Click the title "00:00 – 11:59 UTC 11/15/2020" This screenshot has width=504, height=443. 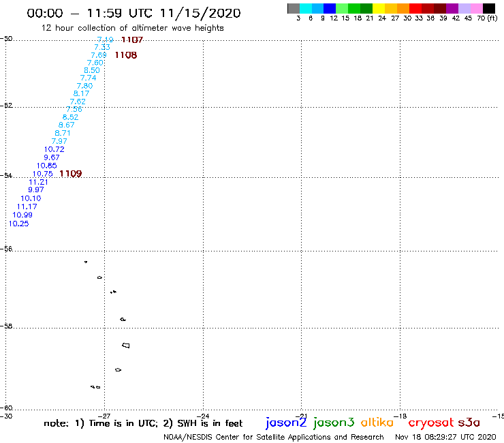point(133,13)
